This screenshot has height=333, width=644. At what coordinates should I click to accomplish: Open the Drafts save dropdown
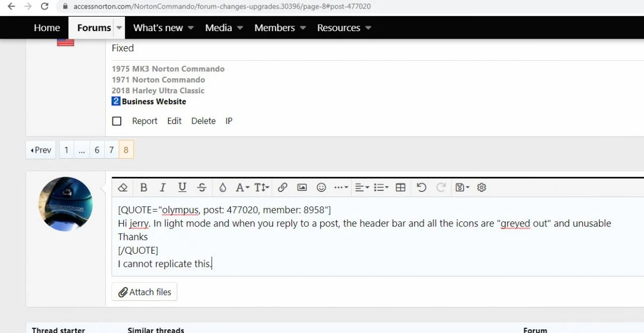point(462,188)
